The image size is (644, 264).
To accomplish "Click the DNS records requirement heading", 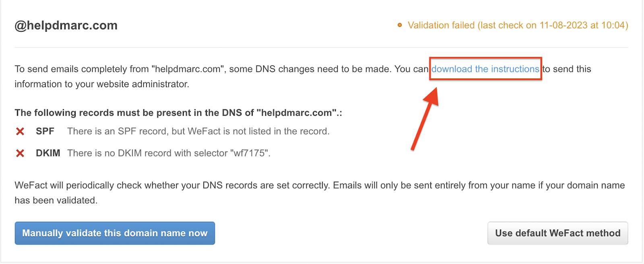I will [178, 113].
